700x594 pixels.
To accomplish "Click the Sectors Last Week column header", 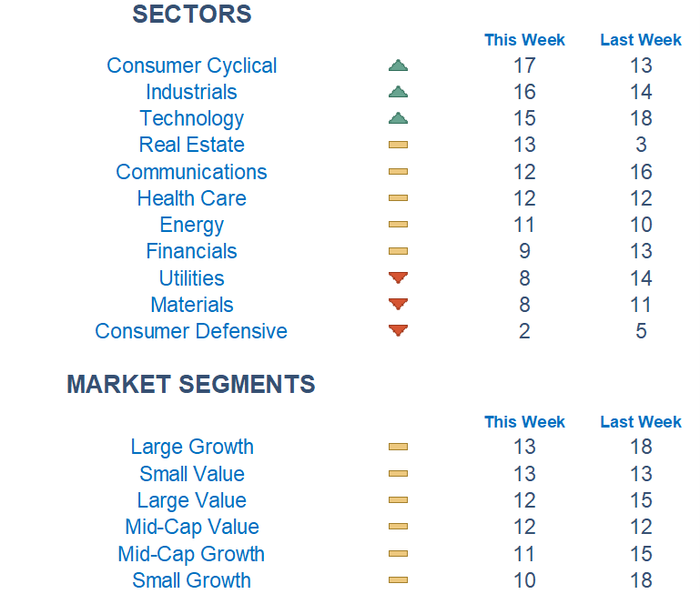I will 641,40.
